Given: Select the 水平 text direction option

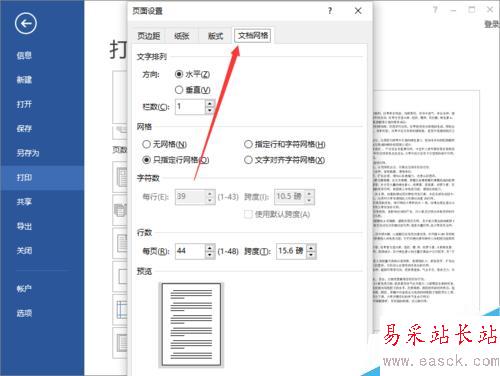Looking at the screenshot, I should (192, 74).
